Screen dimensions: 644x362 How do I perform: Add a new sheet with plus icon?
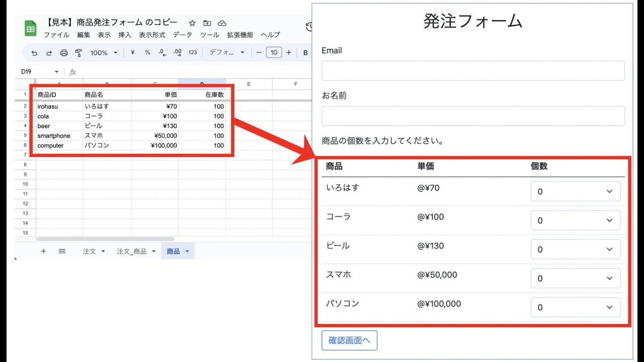click(x=43, y=251)
